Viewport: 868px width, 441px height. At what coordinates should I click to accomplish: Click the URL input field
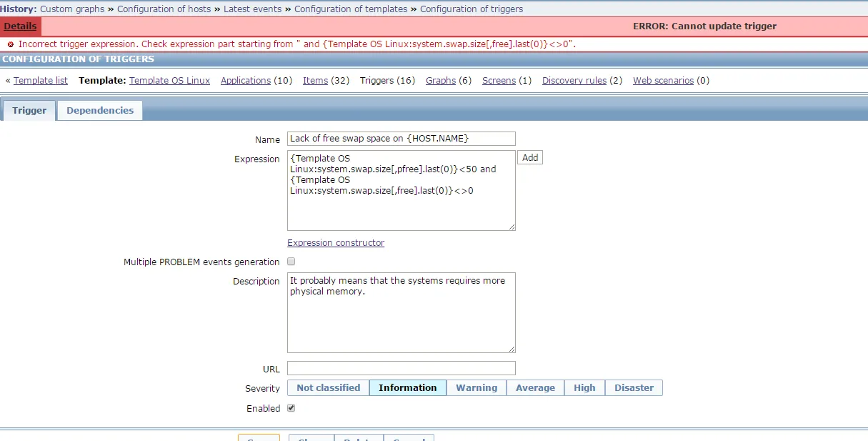pos(401,368)
